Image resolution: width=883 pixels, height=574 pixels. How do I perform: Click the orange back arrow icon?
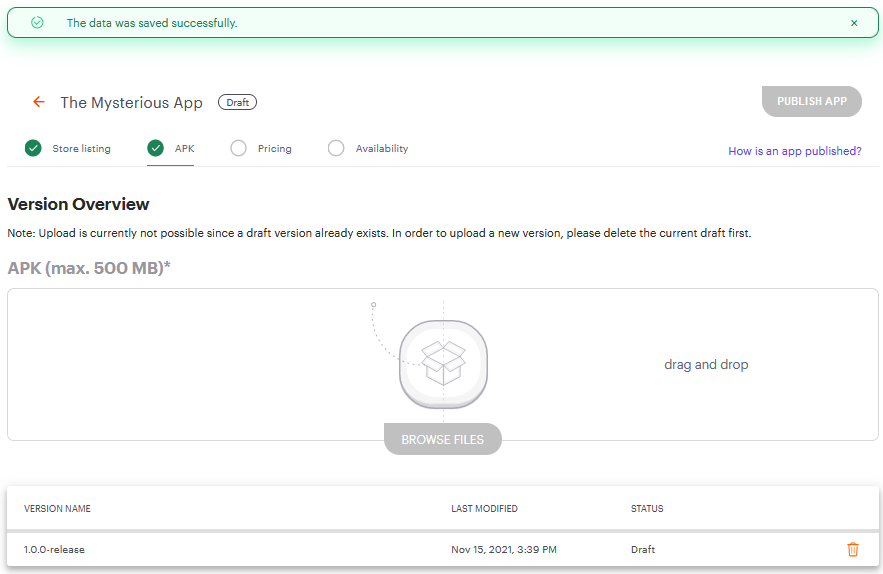point(38,102)
